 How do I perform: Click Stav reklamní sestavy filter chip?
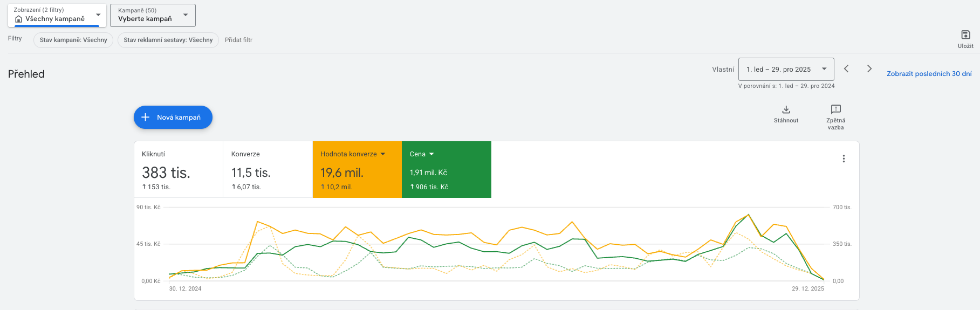[x=168, y=40]
